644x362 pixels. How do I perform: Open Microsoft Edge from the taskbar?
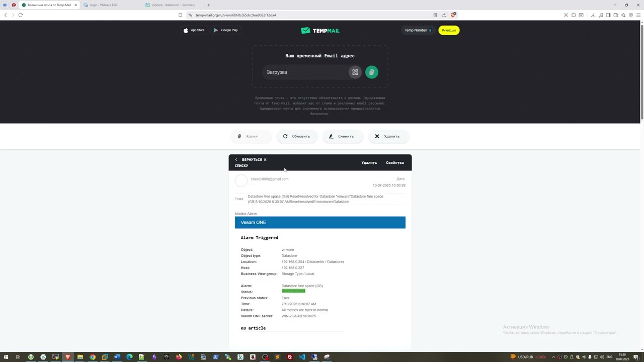(129, 357)
